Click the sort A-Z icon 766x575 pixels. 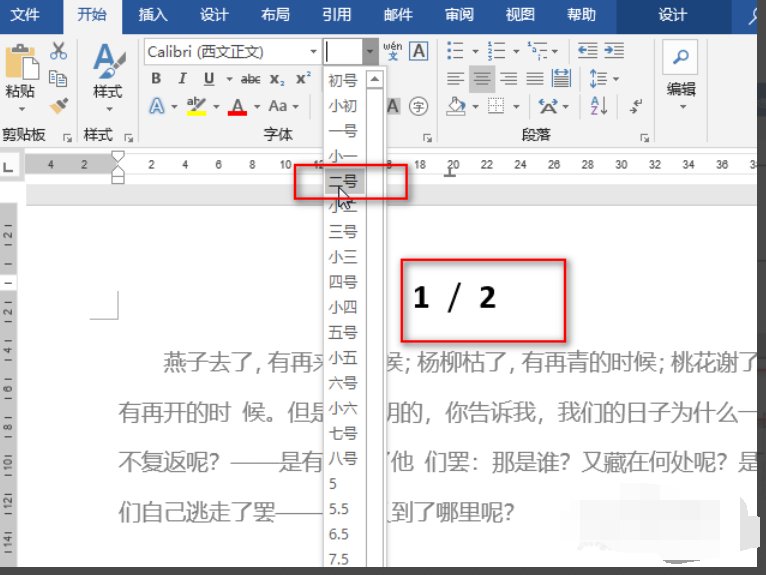[599, 106]
